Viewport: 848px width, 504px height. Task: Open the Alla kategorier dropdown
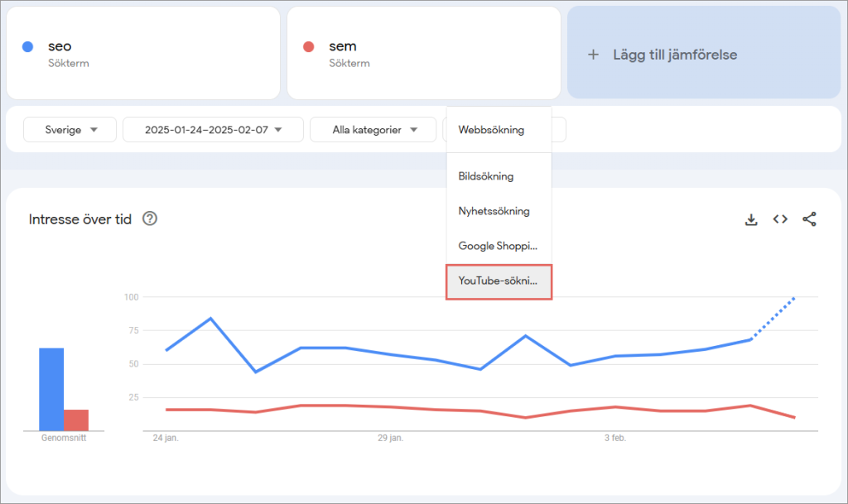click(373, 129)
